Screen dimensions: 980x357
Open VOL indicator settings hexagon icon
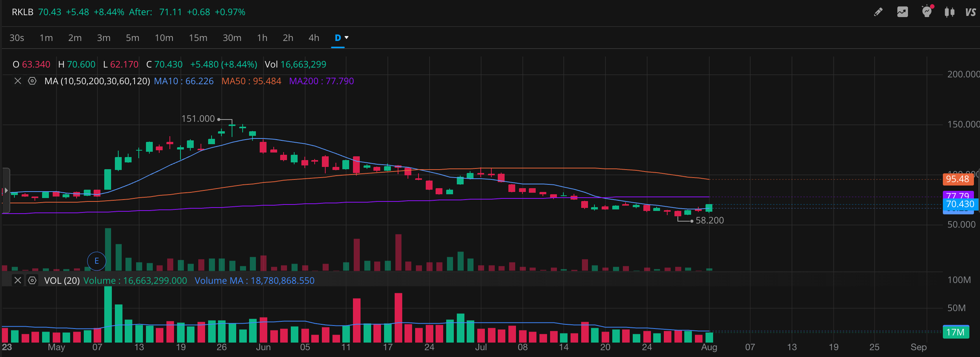click(x=32, y=280)
